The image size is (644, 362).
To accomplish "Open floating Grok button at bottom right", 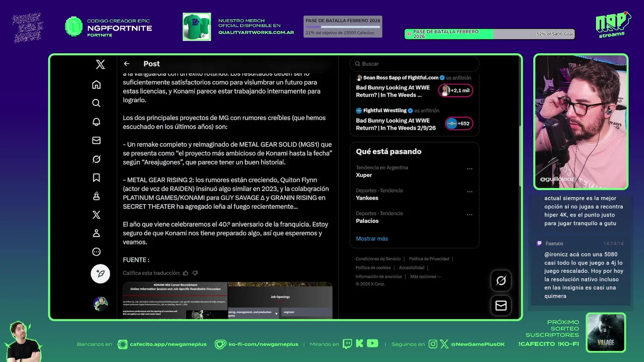I will pyautogui.click(x=501, y=281).
